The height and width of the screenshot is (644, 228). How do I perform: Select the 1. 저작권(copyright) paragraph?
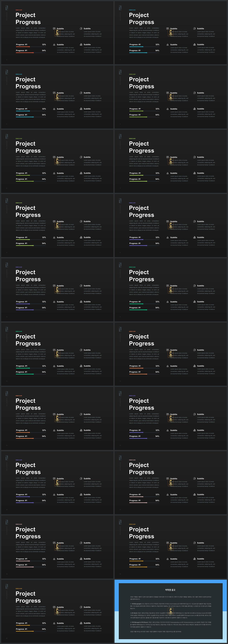(171, 606)
